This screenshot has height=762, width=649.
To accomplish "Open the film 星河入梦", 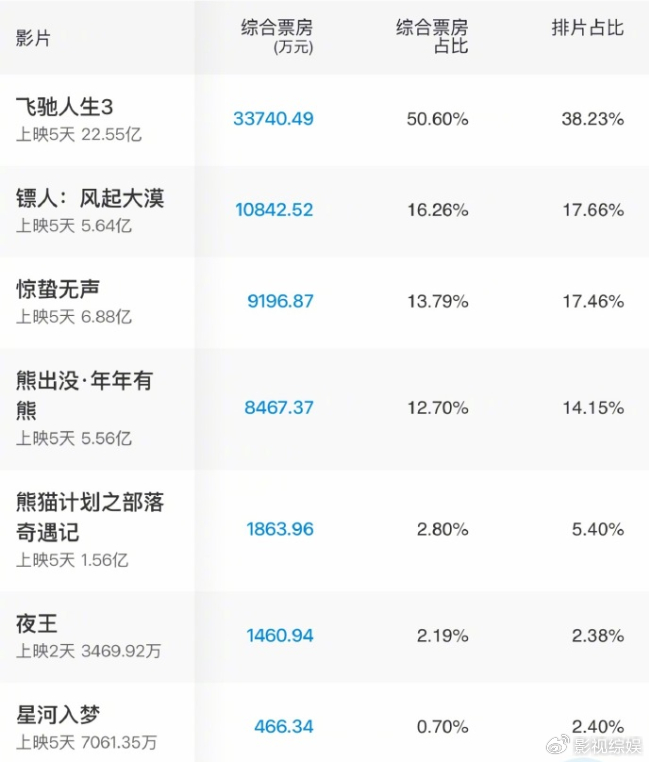I will coord(58,714).
